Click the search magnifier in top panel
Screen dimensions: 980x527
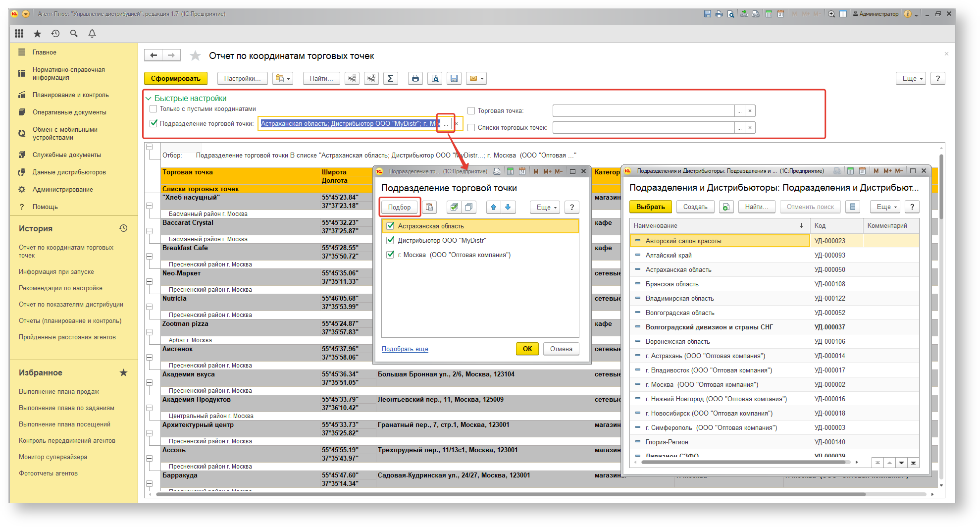pos(74,34)
